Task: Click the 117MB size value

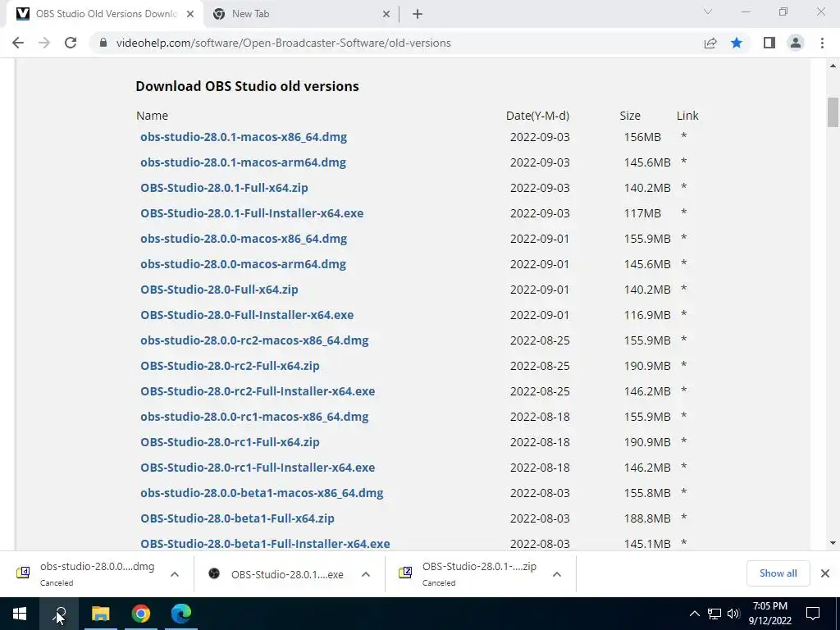Action: click(642, 213)
